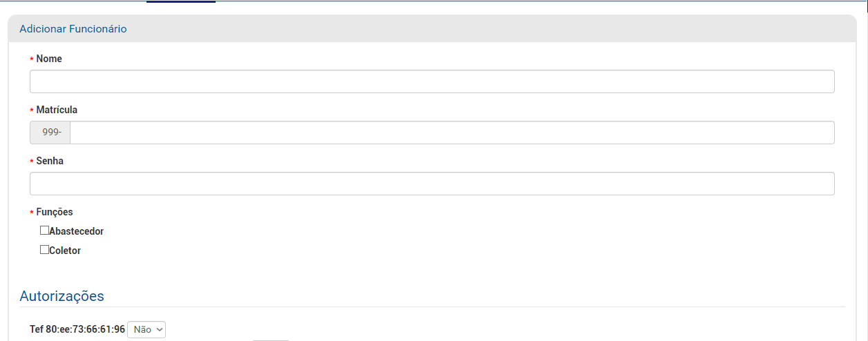Click the red asterisk beside Funções

coord(32,213)
